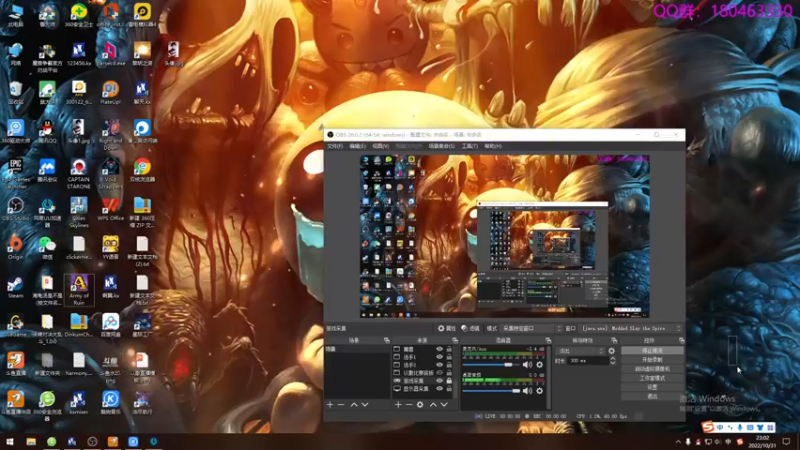This screenshot has width=800, height=450.
Task: Open WPS Office desktop shortcut
Action: pos(110,210)
